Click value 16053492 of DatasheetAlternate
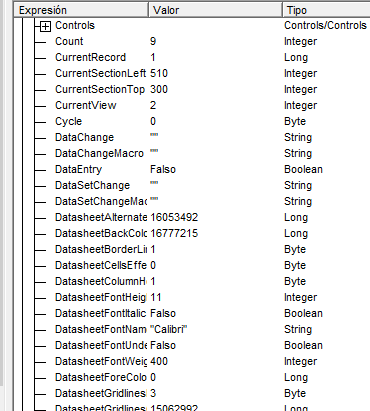This screenshot has height=411, width=370. point(174,217)
